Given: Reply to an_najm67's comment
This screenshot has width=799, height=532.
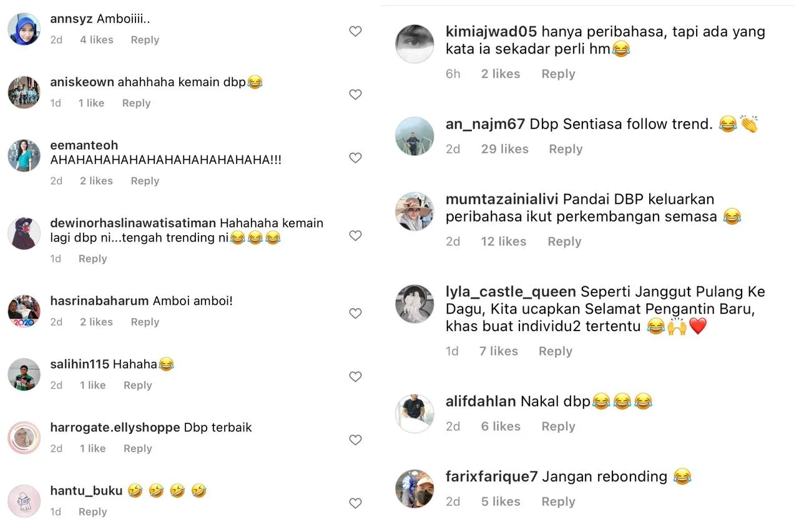Looking at the screenshot, I should pyautogui.click(x=566, y=149).
